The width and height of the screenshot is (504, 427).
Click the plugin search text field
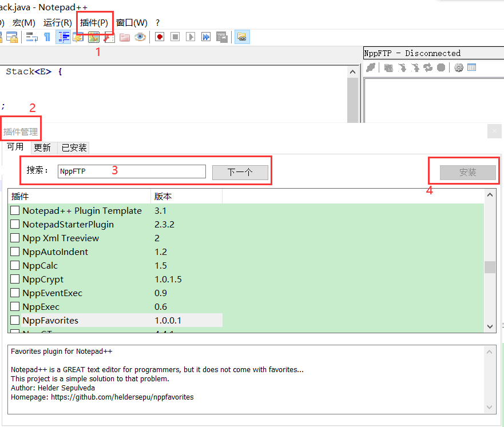(132, 171)
